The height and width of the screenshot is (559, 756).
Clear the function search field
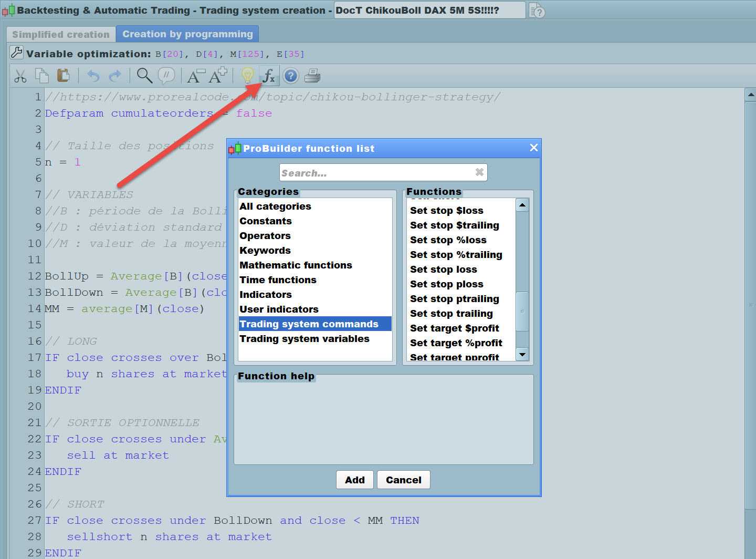[479, 172]
